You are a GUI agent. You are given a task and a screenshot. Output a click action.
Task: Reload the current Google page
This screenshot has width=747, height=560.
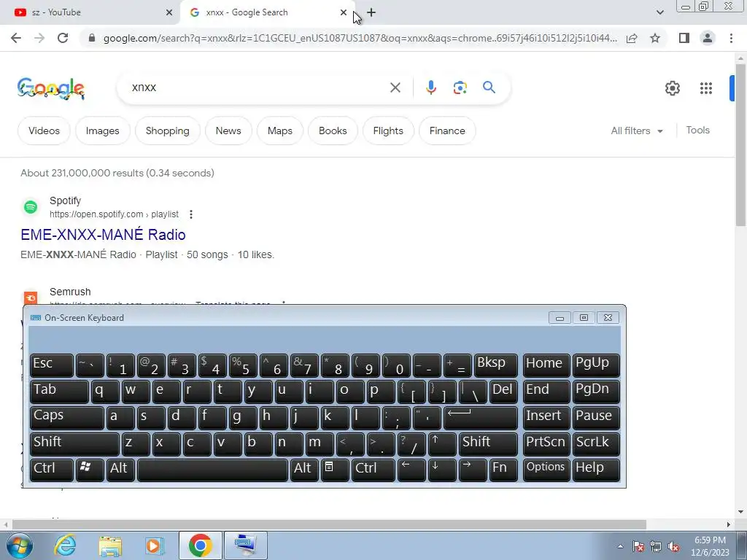pos(63,38)
